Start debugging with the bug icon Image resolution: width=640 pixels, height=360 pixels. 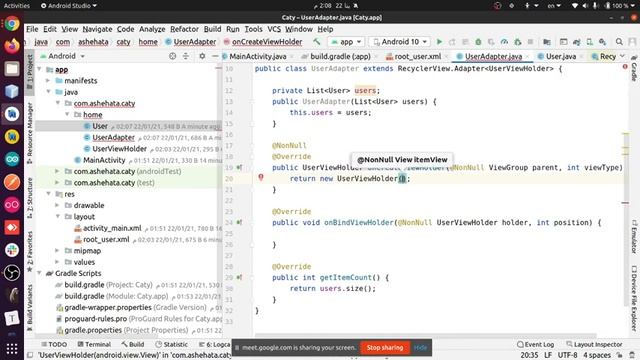pyautogui.click(x=478, y=42)
